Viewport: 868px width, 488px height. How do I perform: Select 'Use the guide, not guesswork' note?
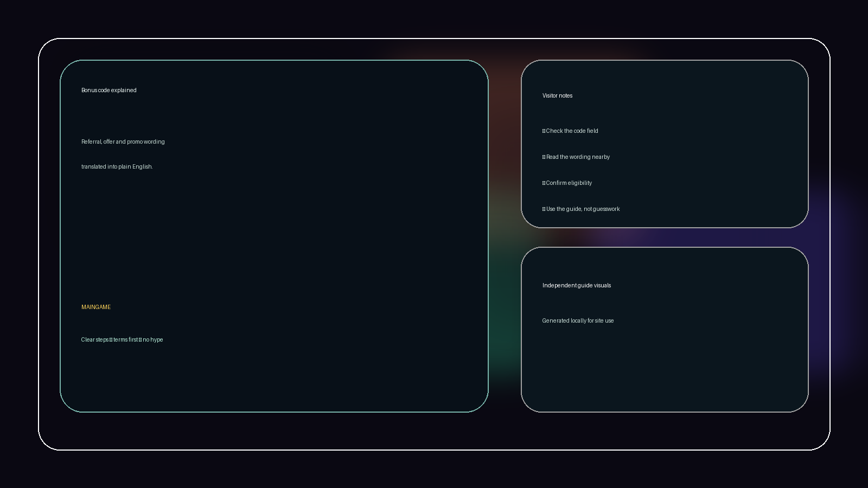pos(581,209)
